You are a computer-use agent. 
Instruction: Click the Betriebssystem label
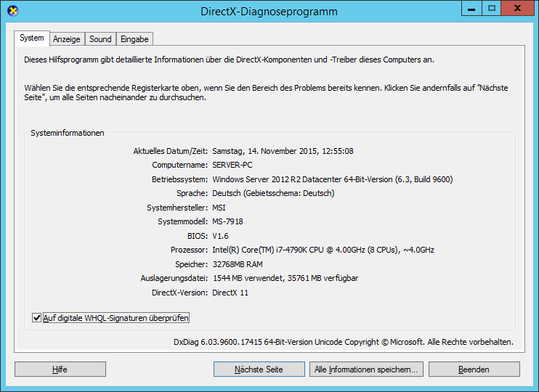click(179, 179)
